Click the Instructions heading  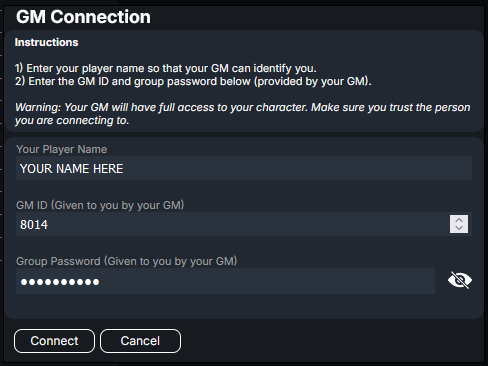pos(47,42)
